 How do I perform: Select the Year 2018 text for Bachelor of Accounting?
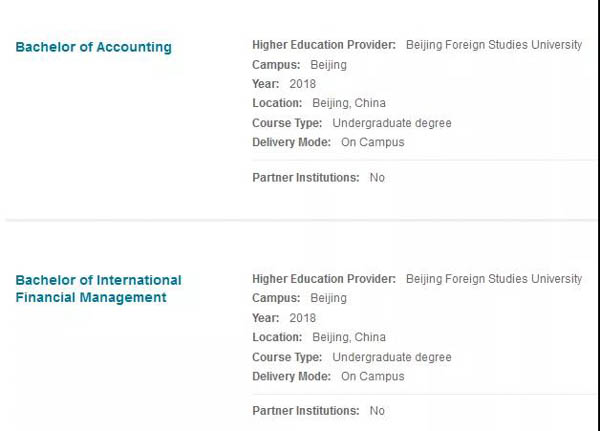coord(302,84)
